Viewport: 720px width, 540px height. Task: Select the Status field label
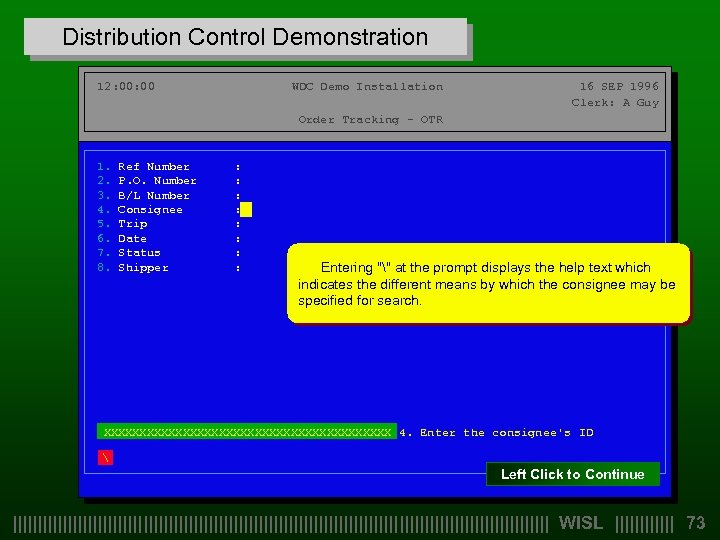[139, 253]
